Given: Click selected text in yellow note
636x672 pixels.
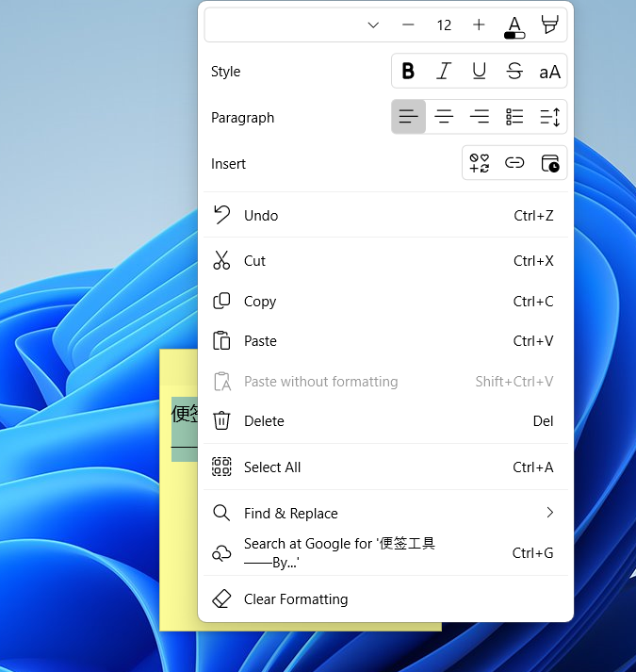Looking at the screenshot, I should click(x=185, y=429).
